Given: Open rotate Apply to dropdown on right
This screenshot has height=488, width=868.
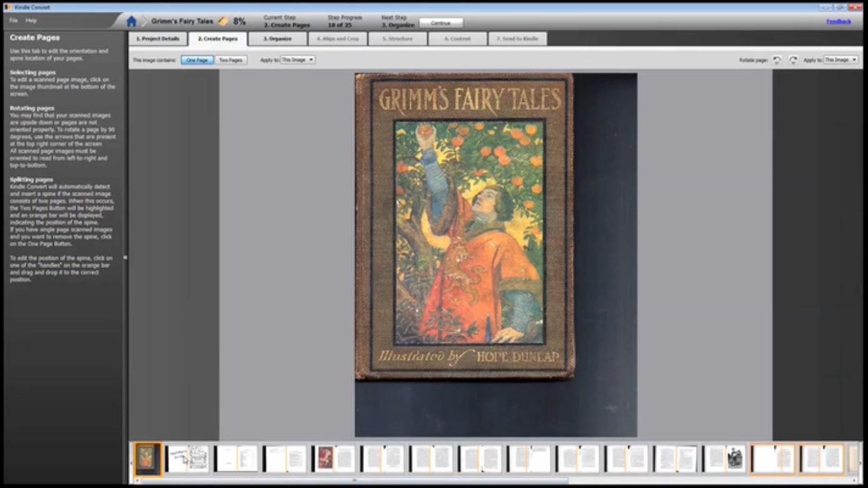Looking at the screenshot, I should point(840,60).
